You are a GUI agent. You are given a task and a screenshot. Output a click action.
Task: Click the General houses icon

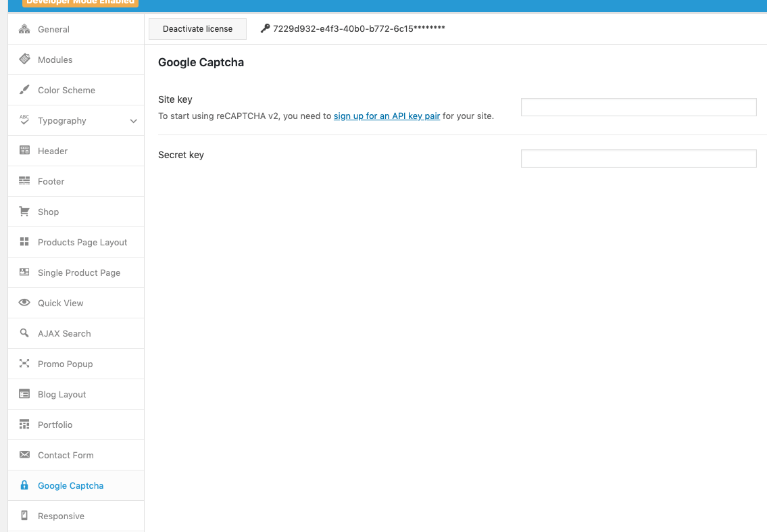(24, 29)
